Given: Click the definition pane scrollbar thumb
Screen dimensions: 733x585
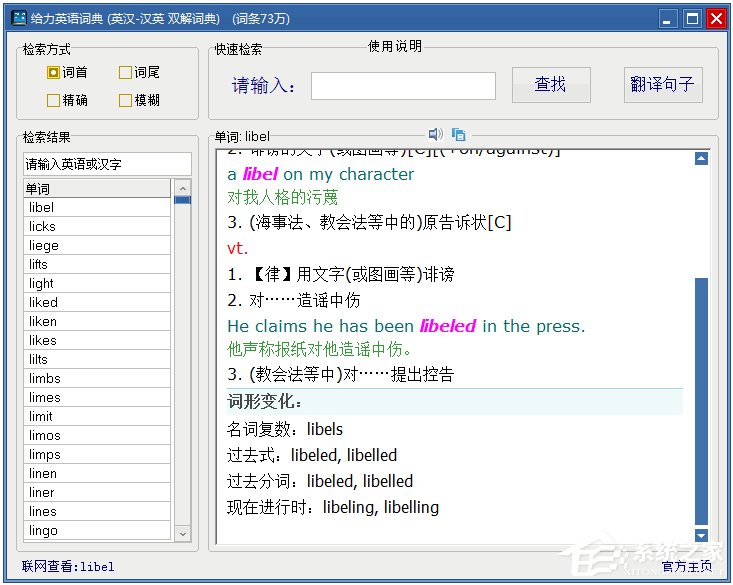Looking at the screenshot, I should coord(701,402).
